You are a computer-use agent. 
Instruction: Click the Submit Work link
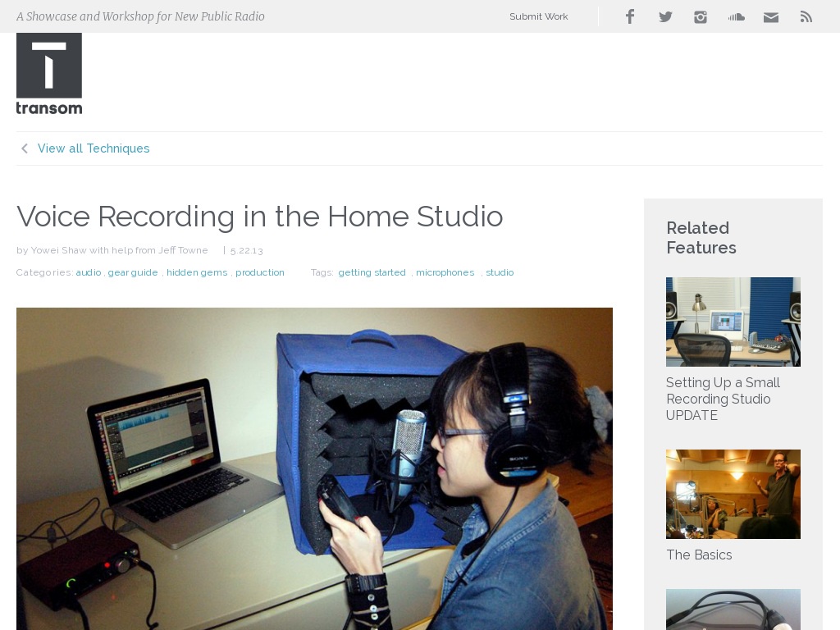538,16
